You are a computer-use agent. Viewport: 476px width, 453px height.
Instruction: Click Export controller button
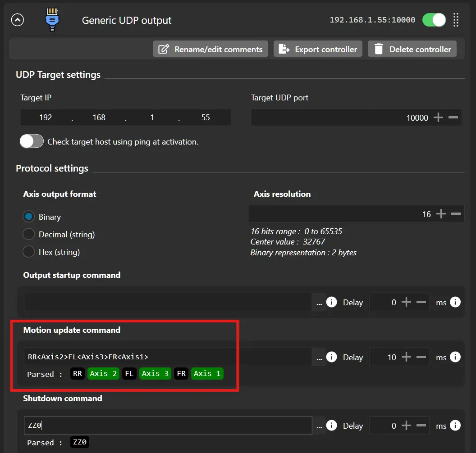[x=318, y=49]
